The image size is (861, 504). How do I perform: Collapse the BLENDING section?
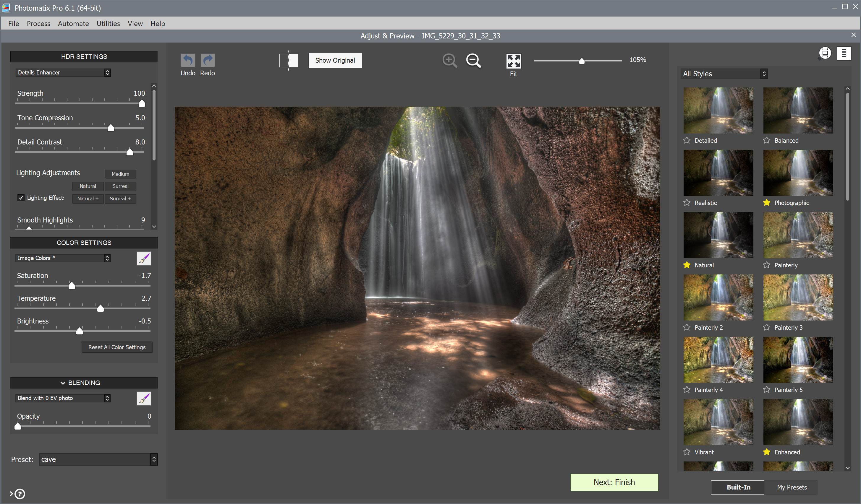(63, 383)
